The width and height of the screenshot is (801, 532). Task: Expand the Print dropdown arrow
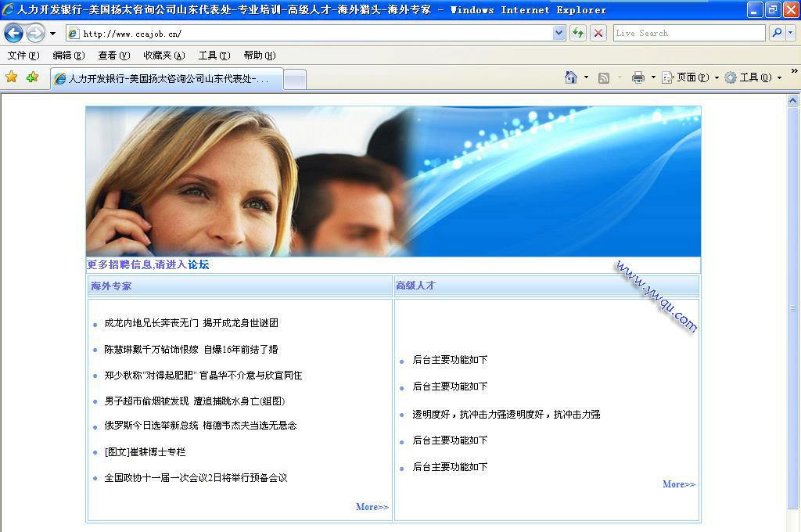pos(653,77)
